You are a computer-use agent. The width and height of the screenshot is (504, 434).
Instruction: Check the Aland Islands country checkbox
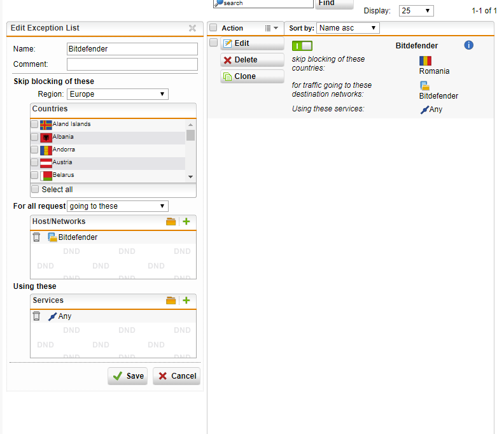pyautogui.click(x=34, y=124)
